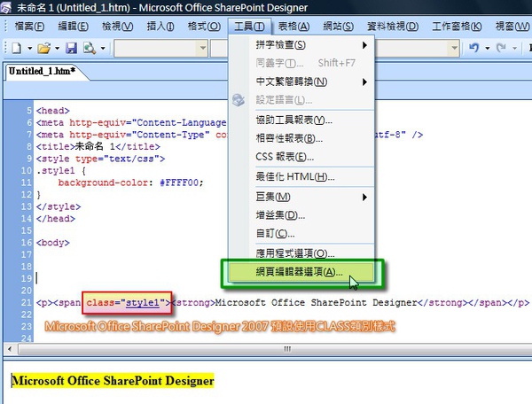Open the wide combo box dropdown near Undo
Viewport: 532px width, 404px height.
click(x=454, y=48)
